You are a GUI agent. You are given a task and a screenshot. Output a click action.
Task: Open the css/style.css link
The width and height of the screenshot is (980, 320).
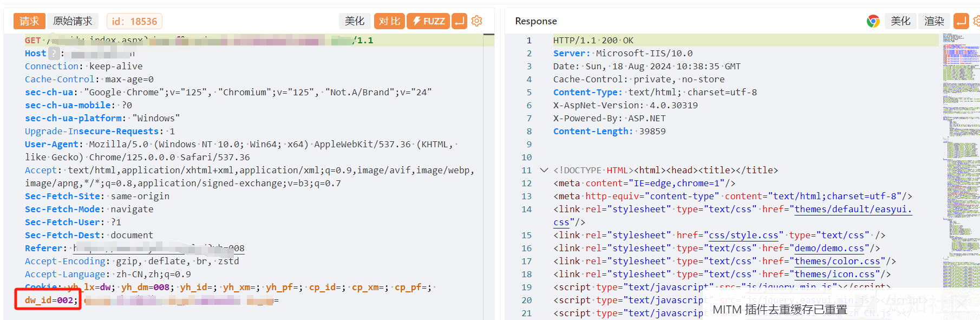(x=743, y=235)
